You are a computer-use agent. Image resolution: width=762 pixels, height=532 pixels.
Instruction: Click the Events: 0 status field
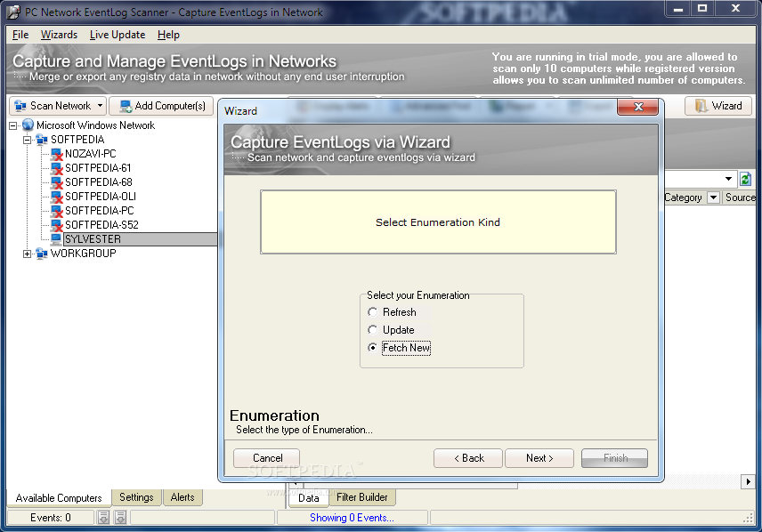[x=51, y=518]
